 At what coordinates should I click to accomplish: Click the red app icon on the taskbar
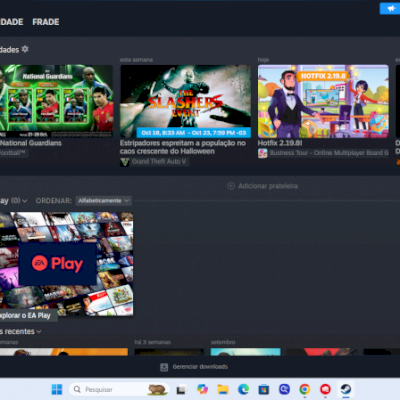[325, 389]
